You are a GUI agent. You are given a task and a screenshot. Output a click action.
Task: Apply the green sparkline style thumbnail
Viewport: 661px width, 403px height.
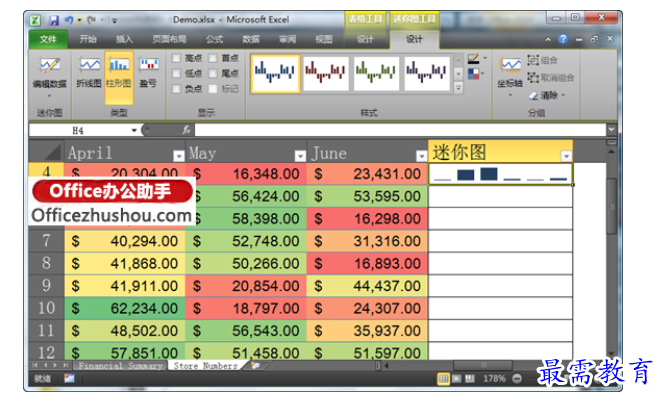[376, 73]
